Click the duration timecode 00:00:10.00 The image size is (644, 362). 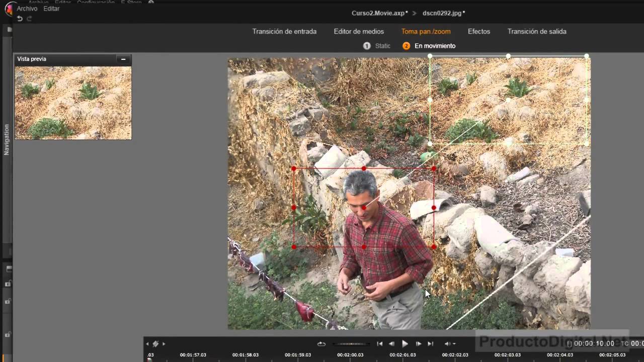coord(594,343)
